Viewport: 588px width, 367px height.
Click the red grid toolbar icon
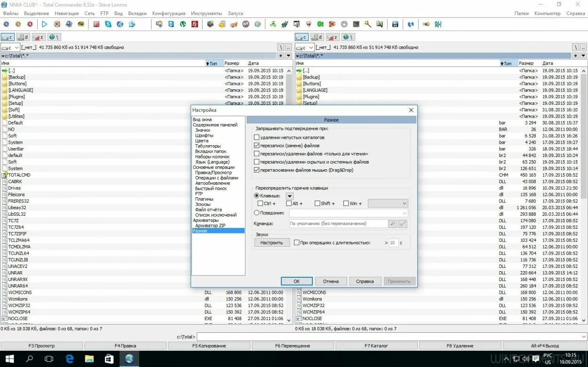pos(96,24)
